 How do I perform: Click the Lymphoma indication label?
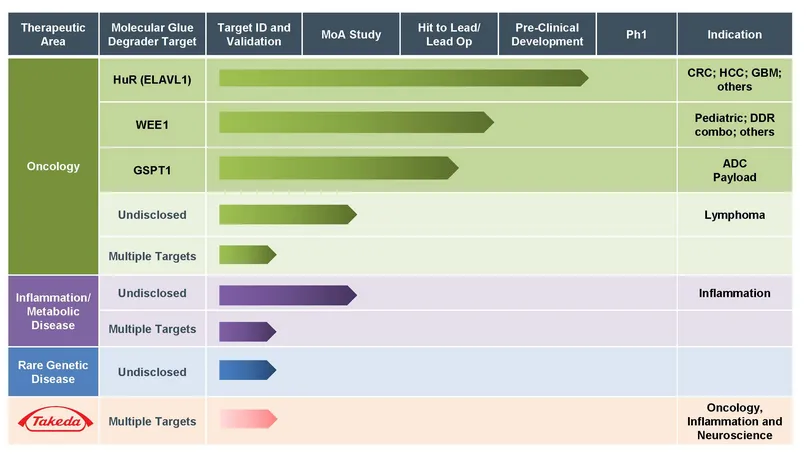[x=734, y=215]
